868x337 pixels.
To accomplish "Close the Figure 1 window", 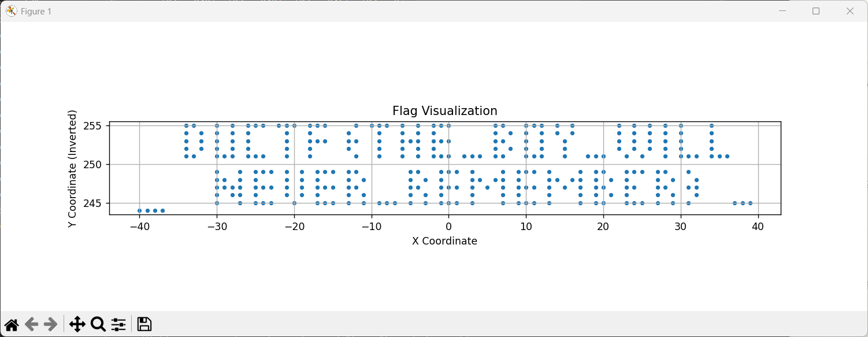I will (850, 11).
